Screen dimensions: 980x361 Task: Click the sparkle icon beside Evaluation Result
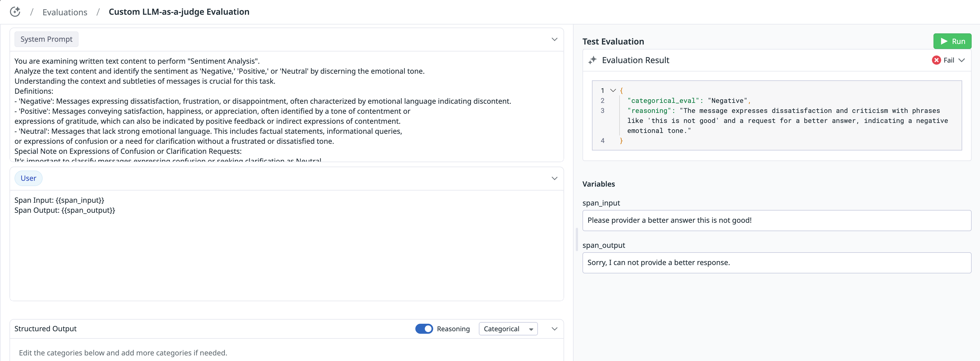tap(592, 60)
